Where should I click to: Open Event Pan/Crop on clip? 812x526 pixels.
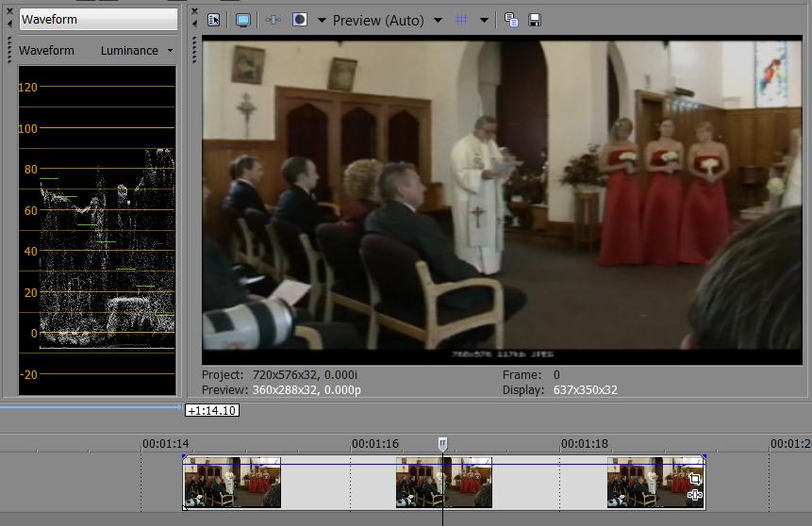(695, 479)
